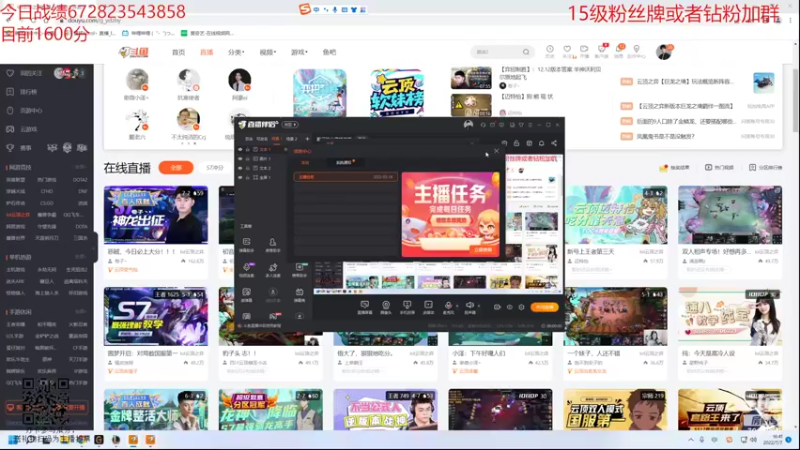Switch to 场景2 tab in companion
Screen dimensions: 800x450
pos(292,139)
